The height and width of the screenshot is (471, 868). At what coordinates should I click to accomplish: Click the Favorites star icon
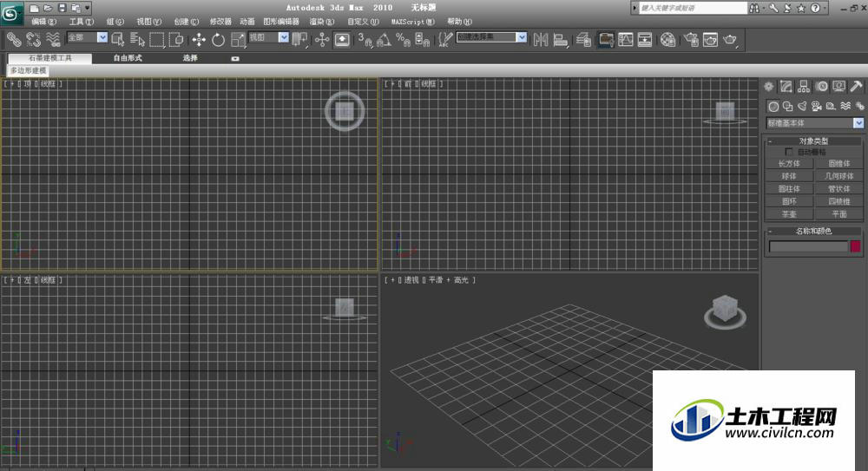(x=801, y=8)
